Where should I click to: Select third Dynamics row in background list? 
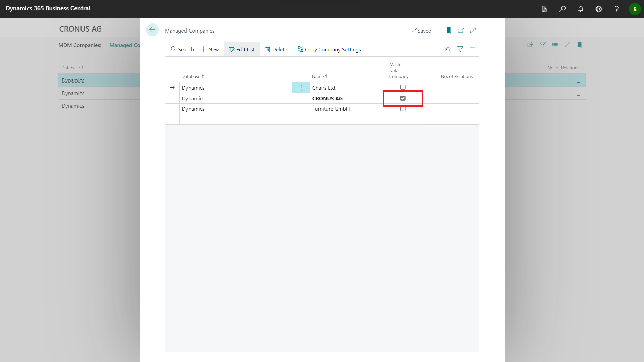(x=99, y=106)
